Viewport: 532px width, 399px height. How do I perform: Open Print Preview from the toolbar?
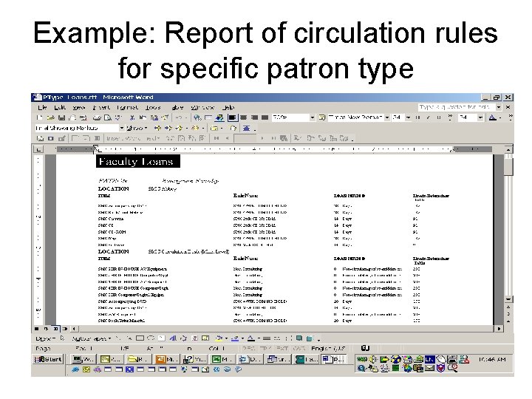pos(108,117)
